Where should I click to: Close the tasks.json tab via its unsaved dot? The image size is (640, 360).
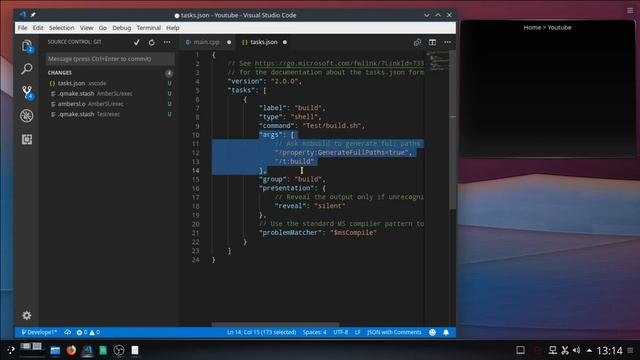(x=285, y=42)
